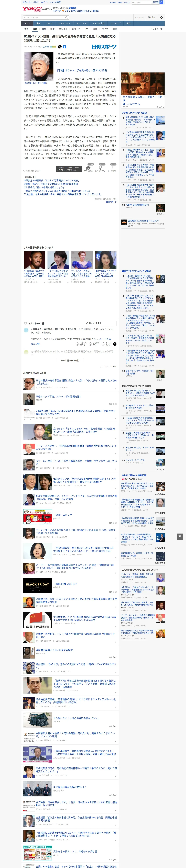
Task: Click the わかりやすい lightbulb reaction
Action: (100, 168)
